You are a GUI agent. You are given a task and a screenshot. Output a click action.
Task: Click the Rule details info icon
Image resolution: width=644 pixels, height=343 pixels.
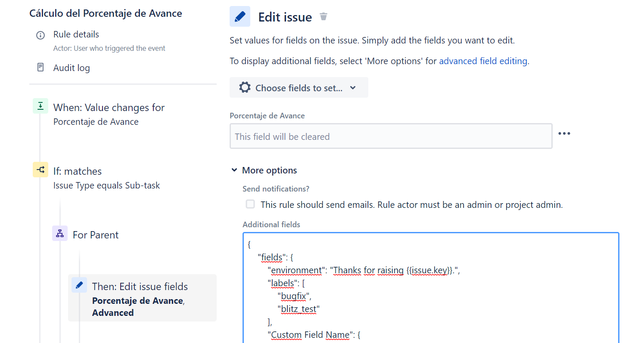pyautogui.click(x=40, y=35)
